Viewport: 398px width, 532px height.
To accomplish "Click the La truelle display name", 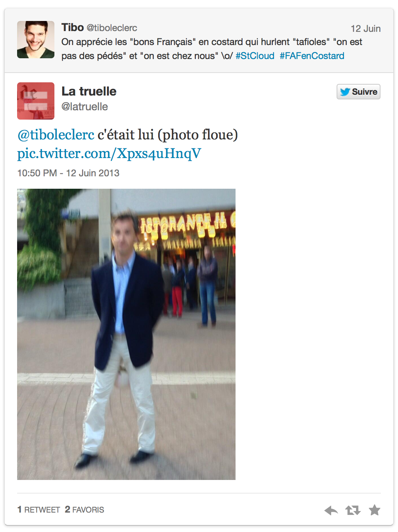I will click(x=89, y=91).
